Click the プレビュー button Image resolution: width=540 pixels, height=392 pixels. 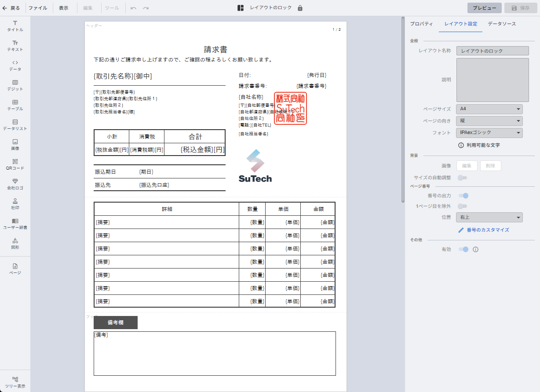click(484, 8)
